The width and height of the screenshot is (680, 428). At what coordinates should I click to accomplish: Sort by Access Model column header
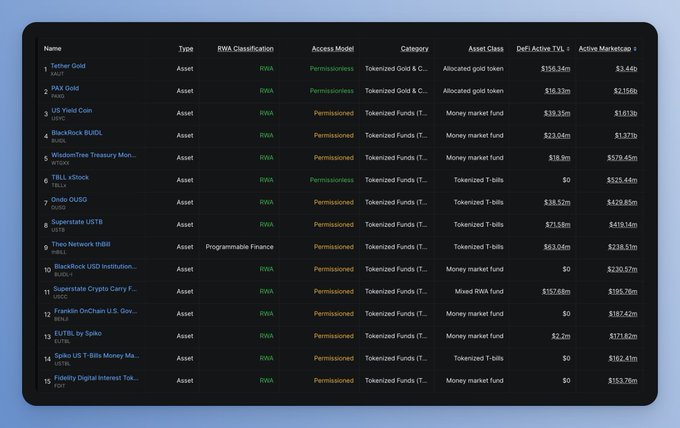click(x=332, y=48)
